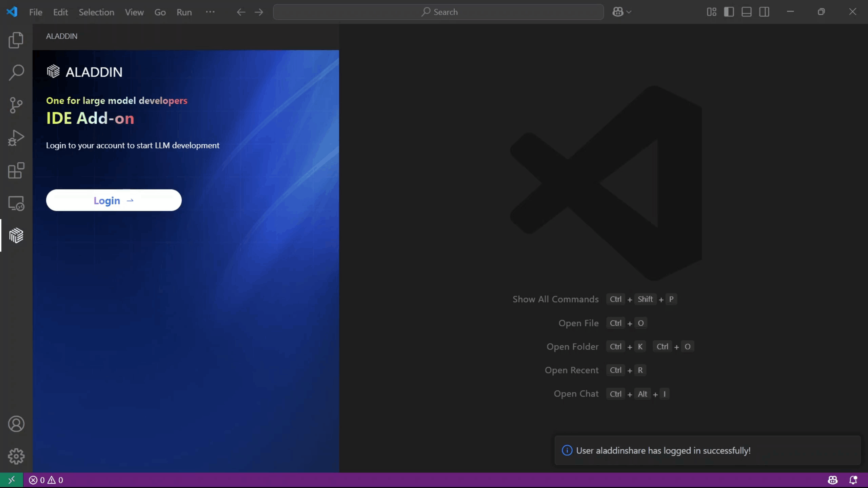868x488 pixels.
Task: Open the Extensions view
Action: (16, 170)
